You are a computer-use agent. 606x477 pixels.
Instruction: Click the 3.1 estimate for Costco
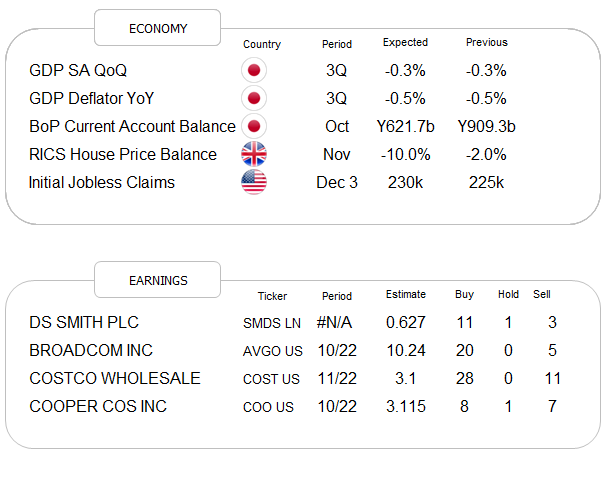[x=405, y=378]
